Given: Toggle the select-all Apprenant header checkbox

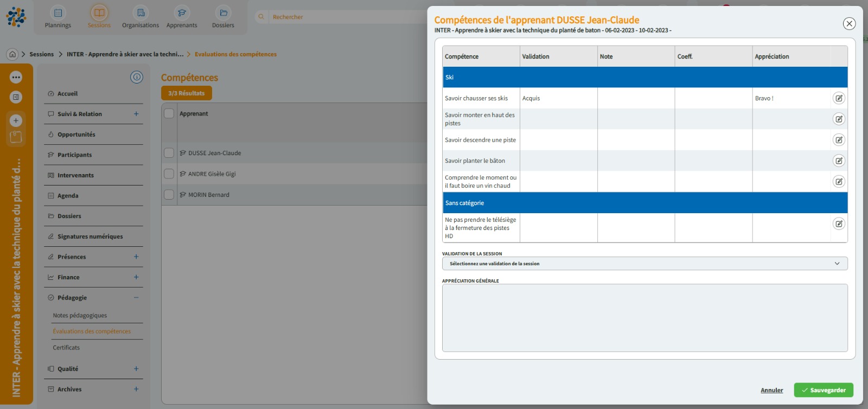Looking at the screenshot, I should coord(169,113).
